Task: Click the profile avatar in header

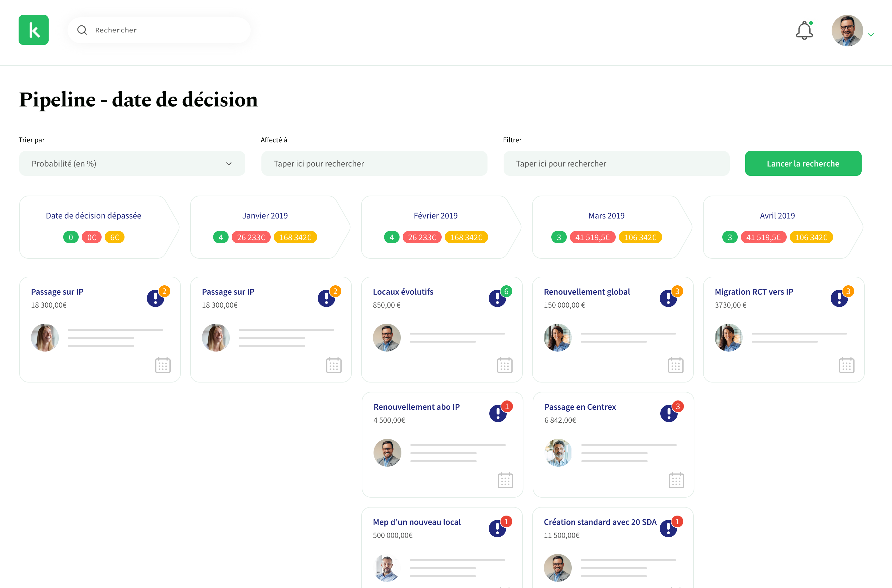Action: click(x=847, y=30)
